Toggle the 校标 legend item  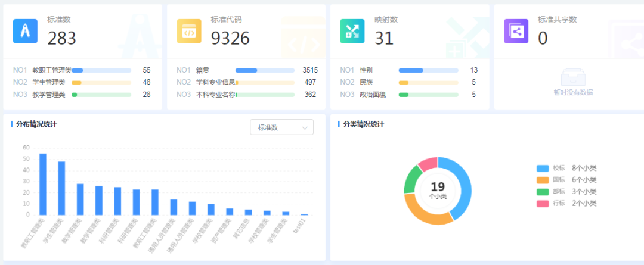pyautogui.click(x=558, y=168)
